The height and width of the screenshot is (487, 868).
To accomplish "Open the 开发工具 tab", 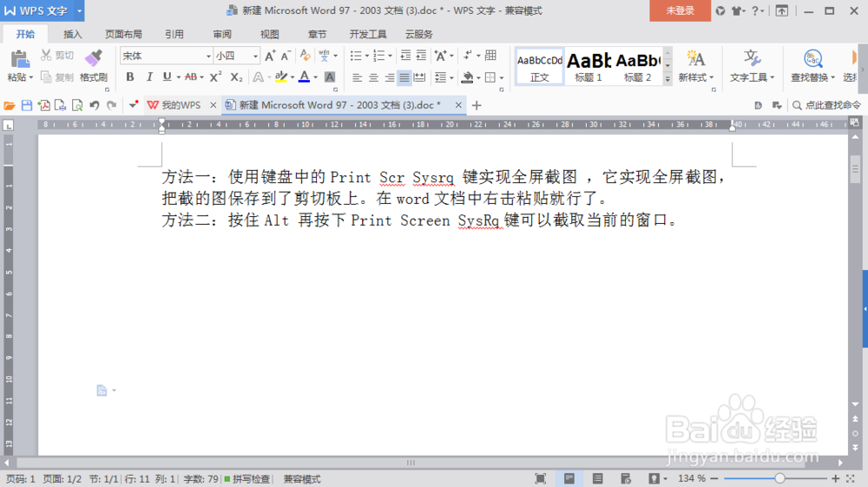I will coord(367,35).
